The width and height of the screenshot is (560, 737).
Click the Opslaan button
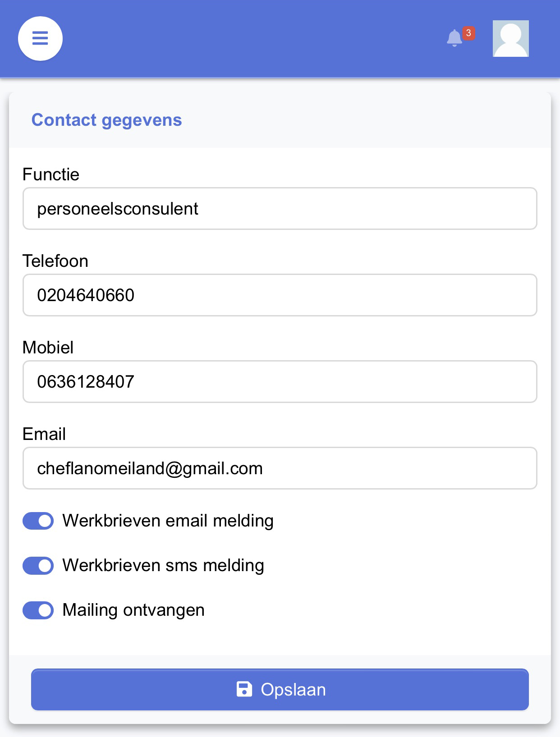point(280,689)
